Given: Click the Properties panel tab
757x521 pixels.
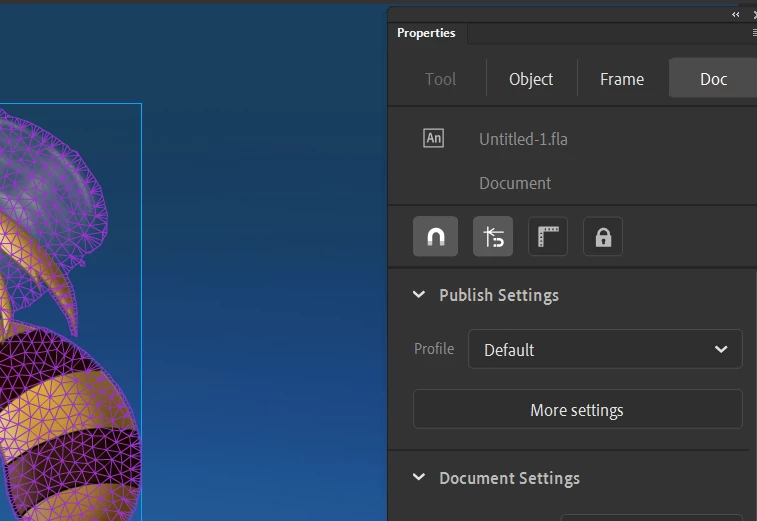Looking at the screenshot, I should click(x=426, y=33).
